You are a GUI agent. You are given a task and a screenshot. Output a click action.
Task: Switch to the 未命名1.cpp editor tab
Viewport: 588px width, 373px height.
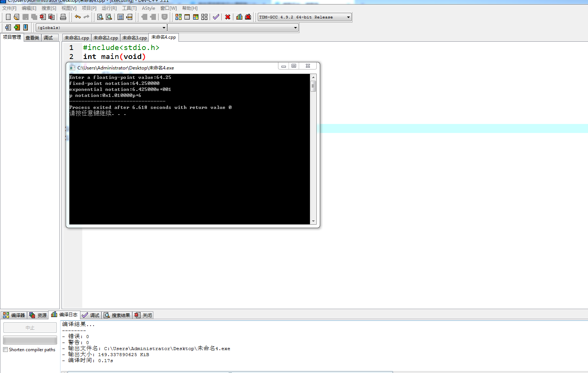[x=77, y=38]
